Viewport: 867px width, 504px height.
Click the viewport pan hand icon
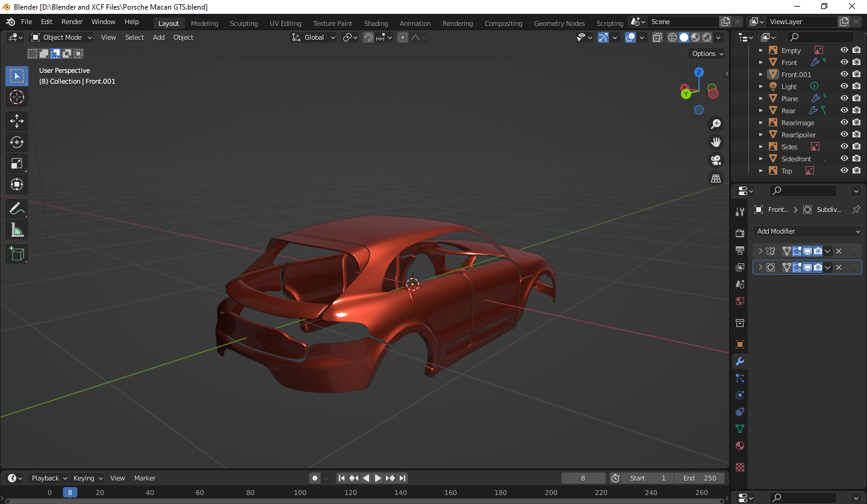[716, 142]
